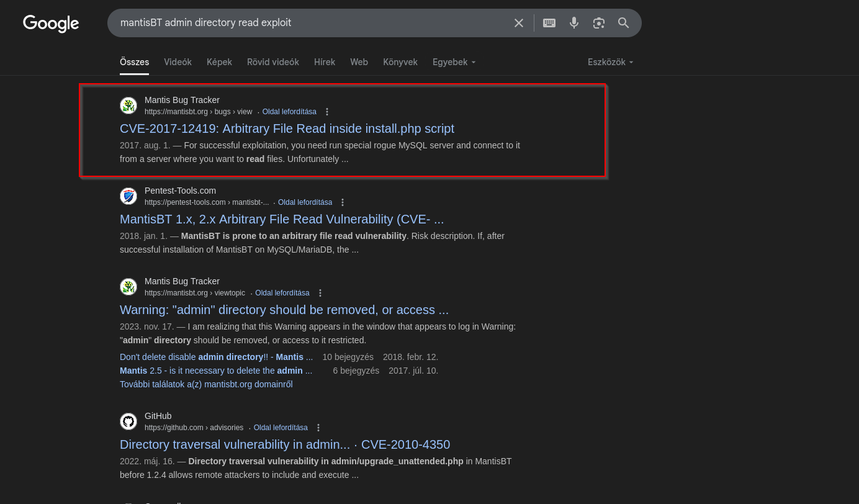This screenshot has width=859, height=504.
Task: Click Oldal lefordítása for GitHub result
Action: point(281,428)
